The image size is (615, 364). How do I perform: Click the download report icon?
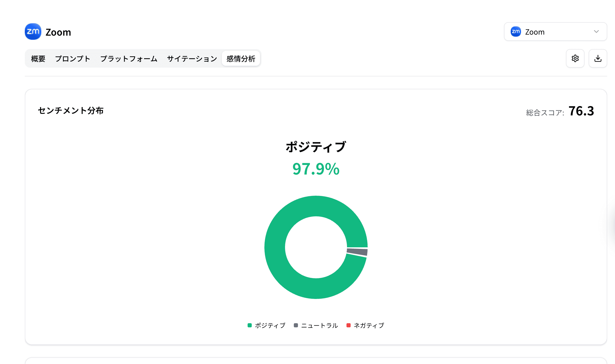(598, 58)
